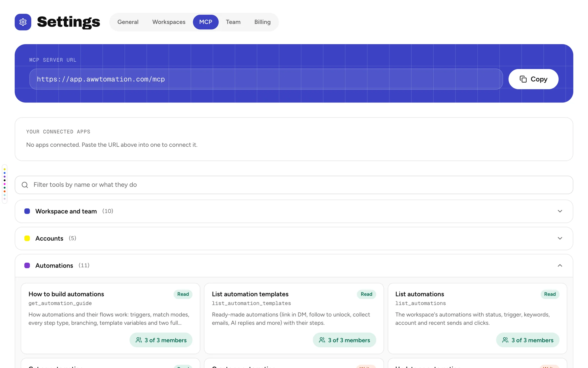The height and width of the screenshot is (368, 588).
Task: Click members icon on How to build automations card
Action: [x=139, y=340]
